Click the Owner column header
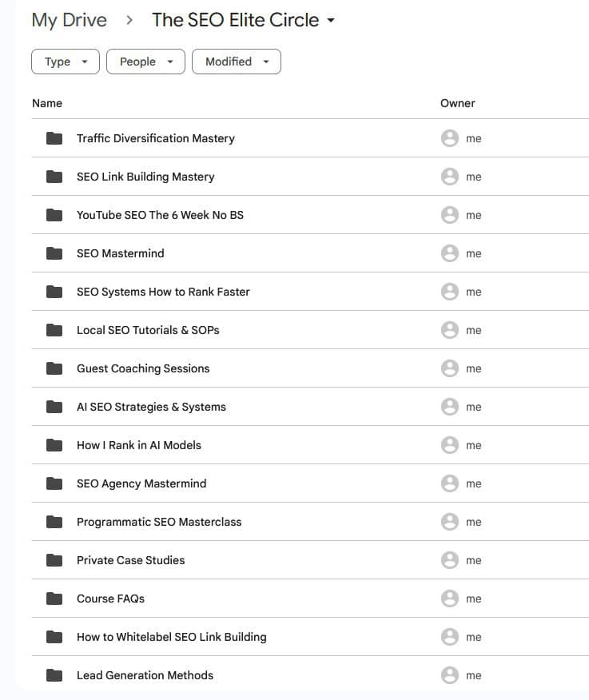589x700 pixels. coord(457,103)
